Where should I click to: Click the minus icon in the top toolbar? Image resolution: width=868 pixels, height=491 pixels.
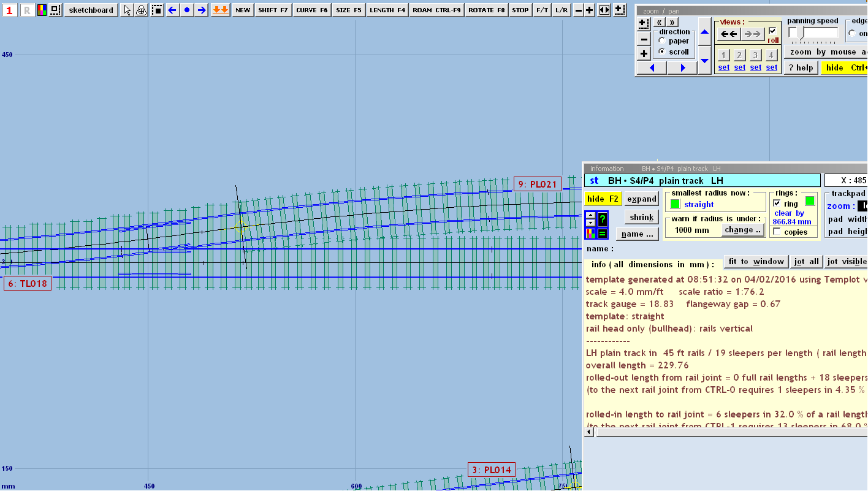578,10
